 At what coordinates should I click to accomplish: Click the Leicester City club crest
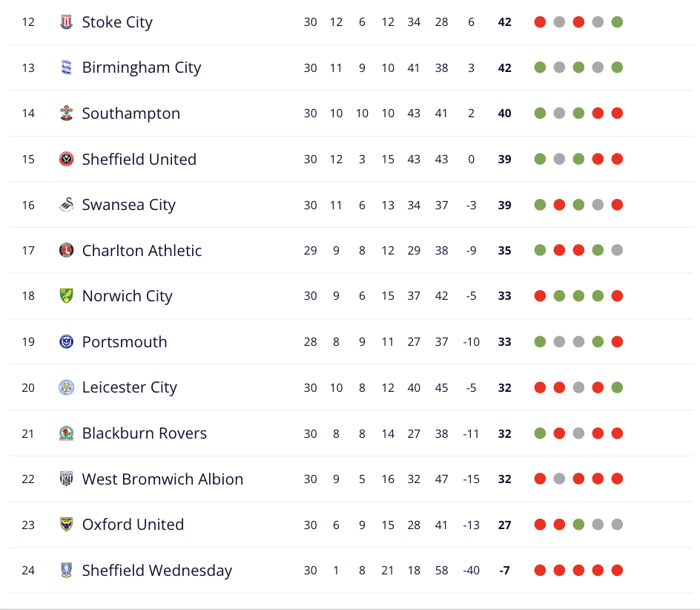[67, 387]
